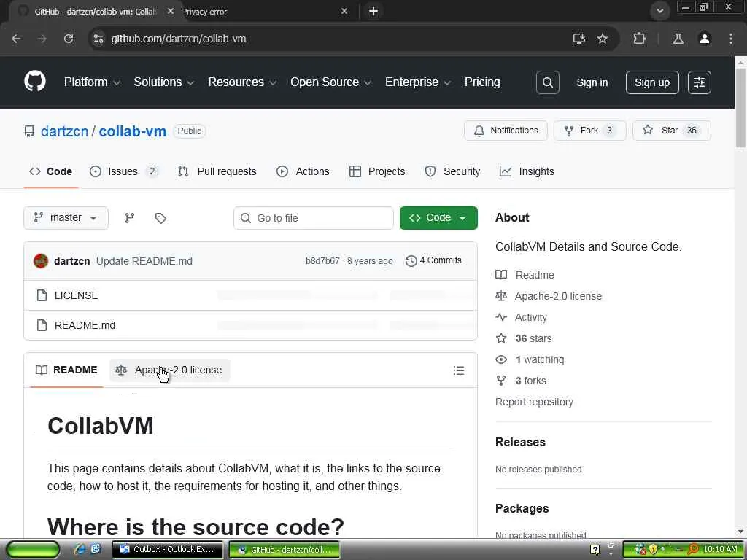
Task: Switch to the Security tab
Action: click(x=452, y=171)
